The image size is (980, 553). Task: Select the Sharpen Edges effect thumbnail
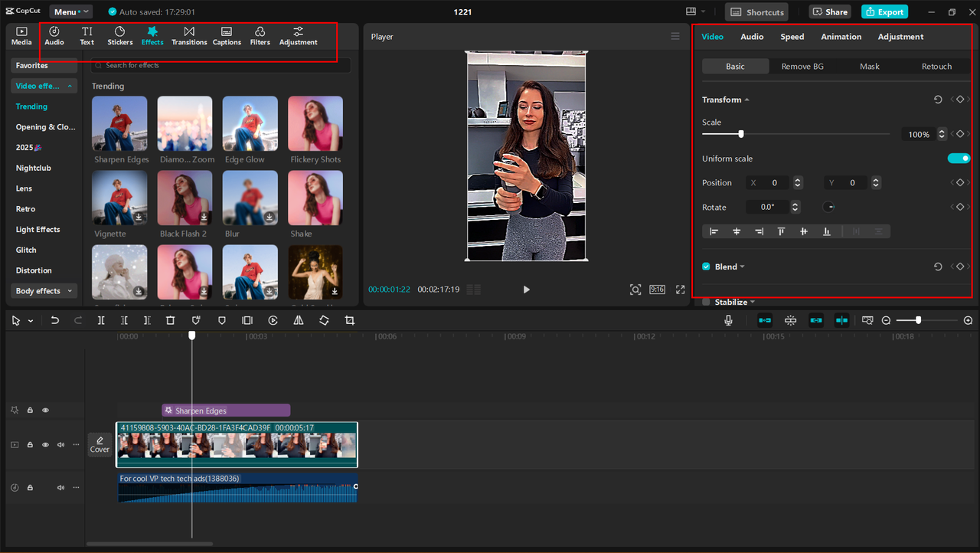[121, 123]
